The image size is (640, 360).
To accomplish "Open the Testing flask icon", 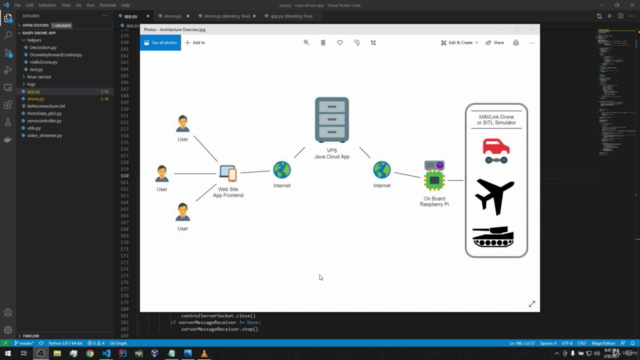I will [8, 122].
